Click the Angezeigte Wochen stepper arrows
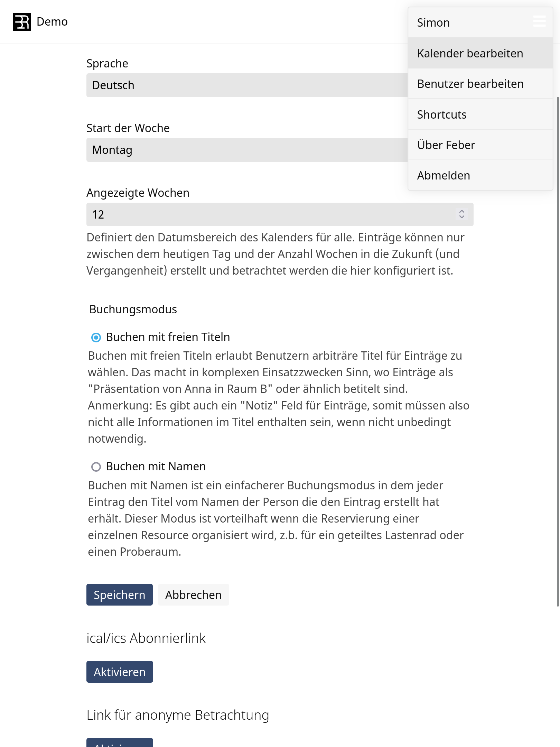Viewport: 560px width, 747px height. click(x=461, y=214)
